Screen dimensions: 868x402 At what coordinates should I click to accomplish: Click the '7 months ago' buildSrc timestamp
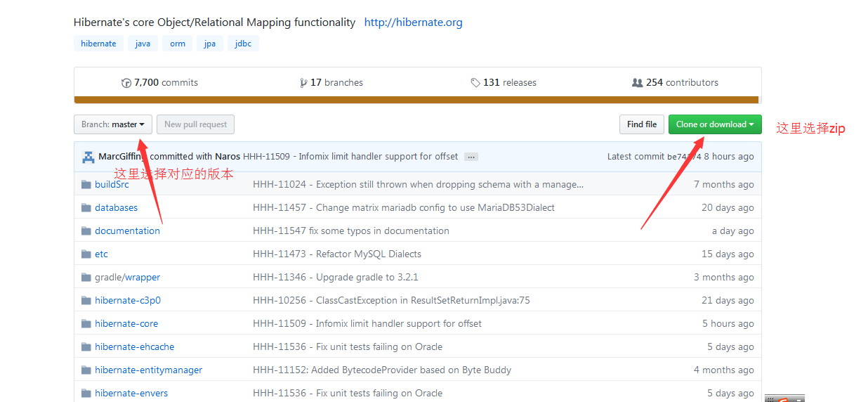(724, 185)
